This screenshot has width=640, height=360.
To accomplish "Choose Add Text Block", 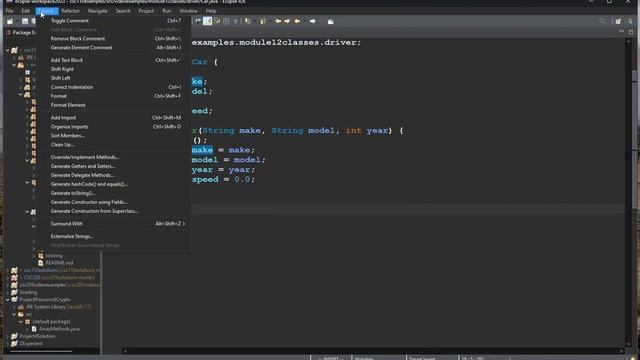I will coord(114,60).
